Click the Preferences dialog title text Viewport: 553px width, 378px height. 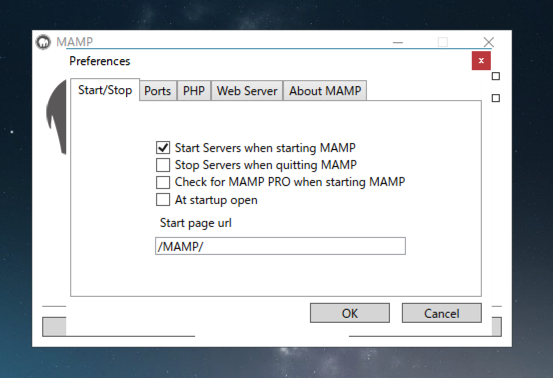click(x=100, y=61)
